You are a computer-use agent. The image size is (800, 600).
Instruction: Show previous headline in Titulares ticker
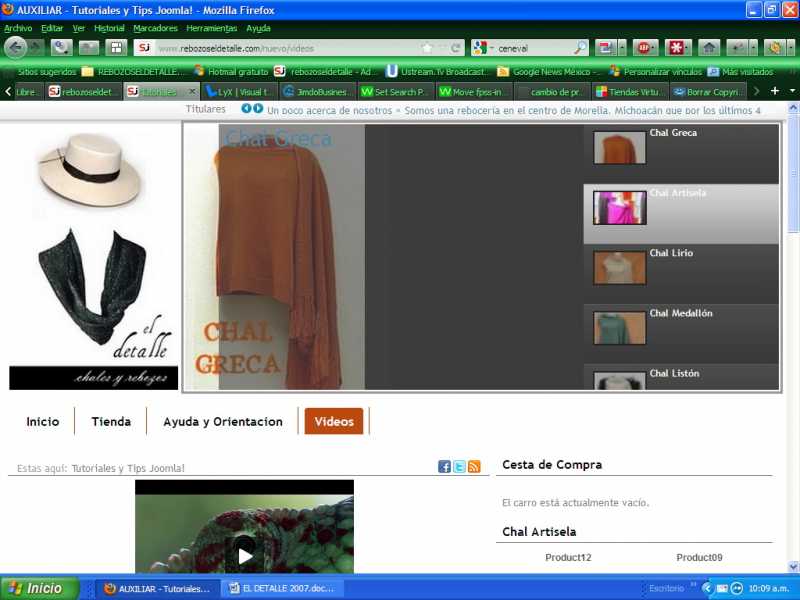click(246, 109)
